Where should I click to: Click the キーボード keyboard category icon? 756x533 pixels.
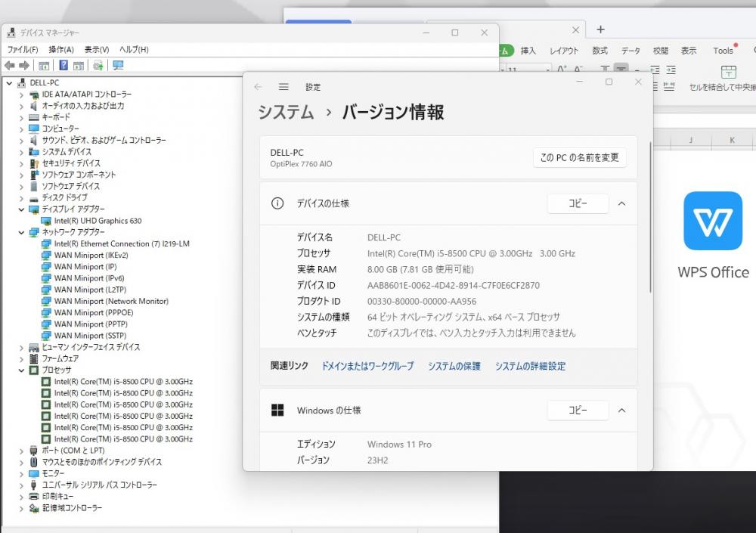coord(34,117)
